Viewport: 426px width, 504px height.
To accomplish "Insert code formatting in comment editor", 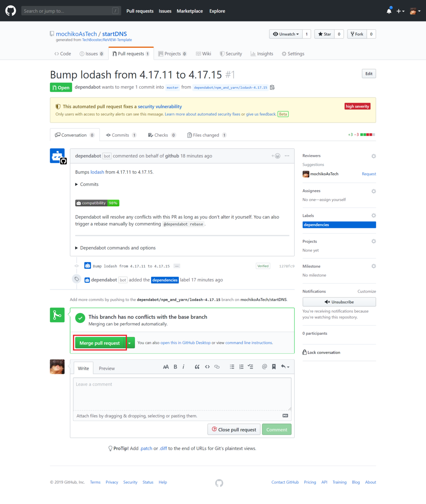I will pos(207,367).
